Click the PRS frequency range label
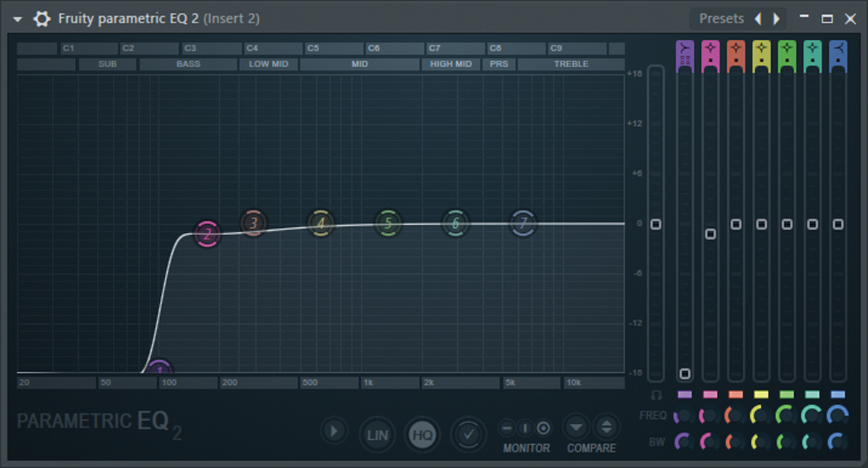868x468 pixels. pos(499,64)
